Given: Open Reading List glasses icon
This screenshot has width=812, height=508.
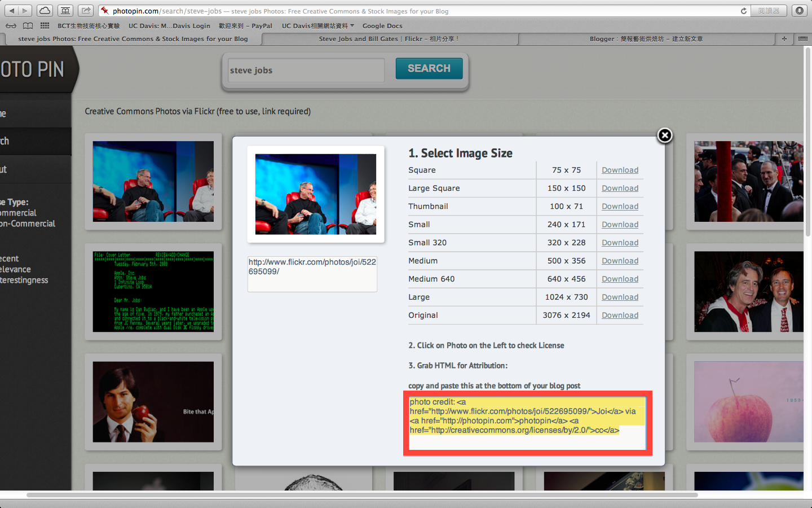Looking at the screenshot, I should (x=11, y=26).
